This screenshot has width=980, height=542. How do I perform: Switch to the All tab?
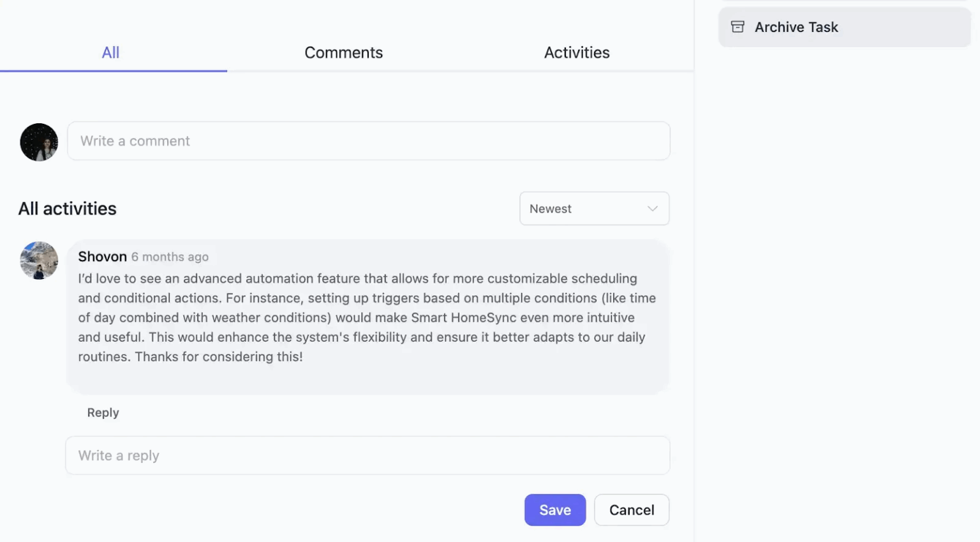(x=111, y=52)
